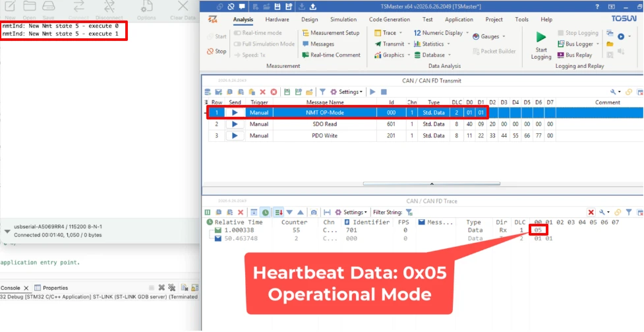Open the Graphics dropdown in Data Analysis
Viewport: 644px width, 332px height.
point(408,55)
